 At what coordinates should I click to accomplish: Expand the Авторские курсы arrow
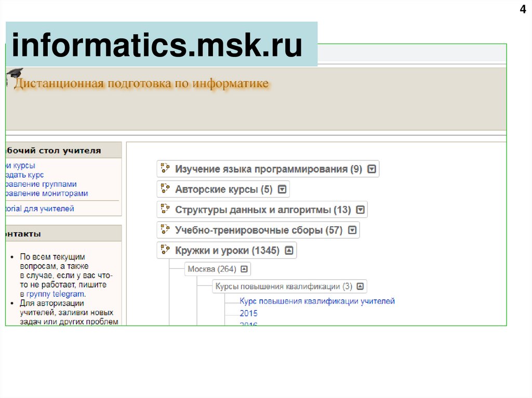click(x=282, y=189)
